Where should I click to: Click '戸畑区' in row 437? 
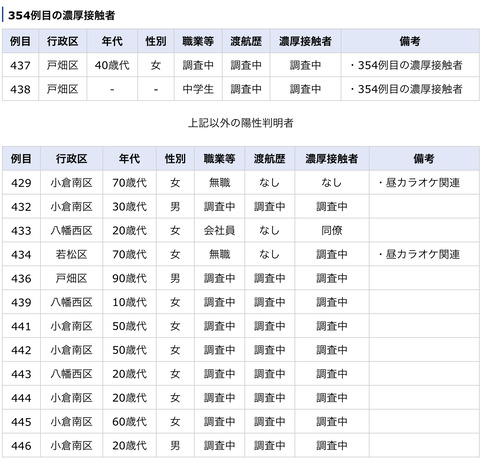63,65
